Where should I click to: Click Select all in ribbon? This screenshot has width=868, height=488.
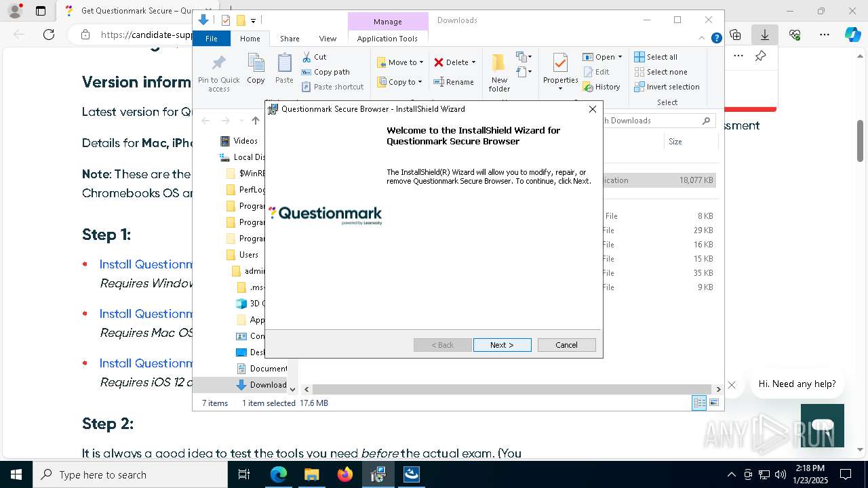656,57
